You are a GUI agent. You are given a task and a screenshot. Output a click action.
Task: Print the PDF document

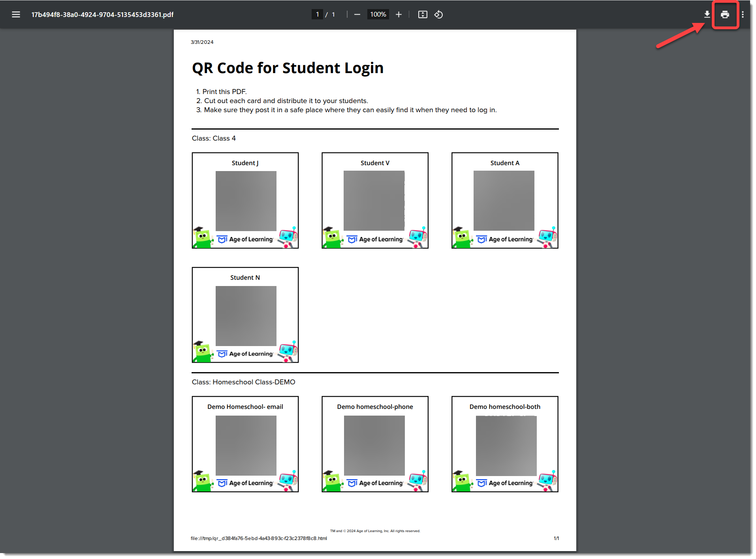(725, 15)
